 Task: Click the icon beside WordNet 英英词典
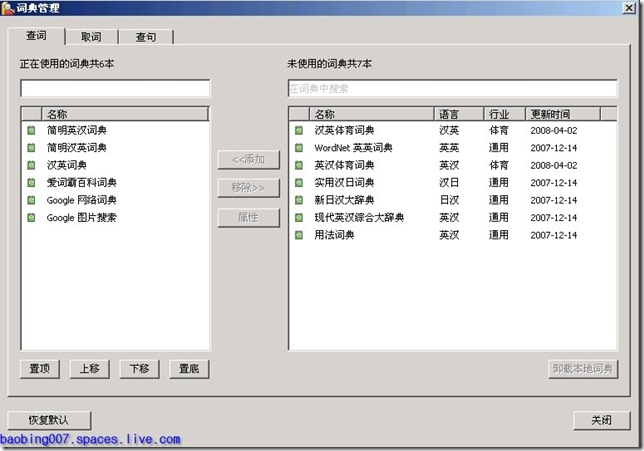tap(299, 148)
